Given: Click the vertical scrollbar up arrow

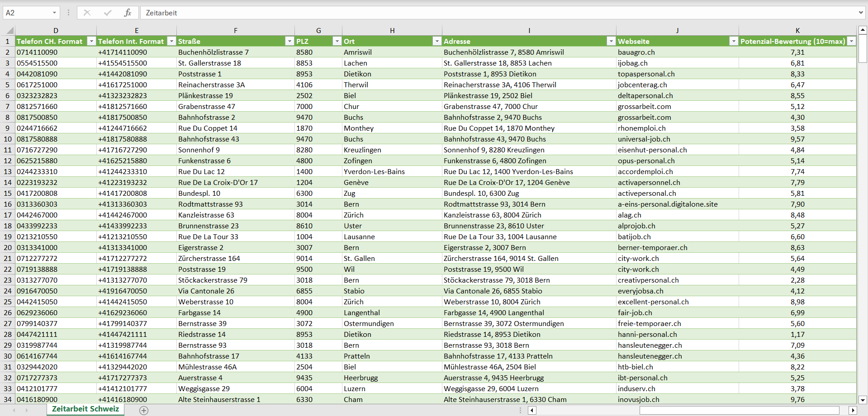Looking at the screenshot, I should 863,30.
